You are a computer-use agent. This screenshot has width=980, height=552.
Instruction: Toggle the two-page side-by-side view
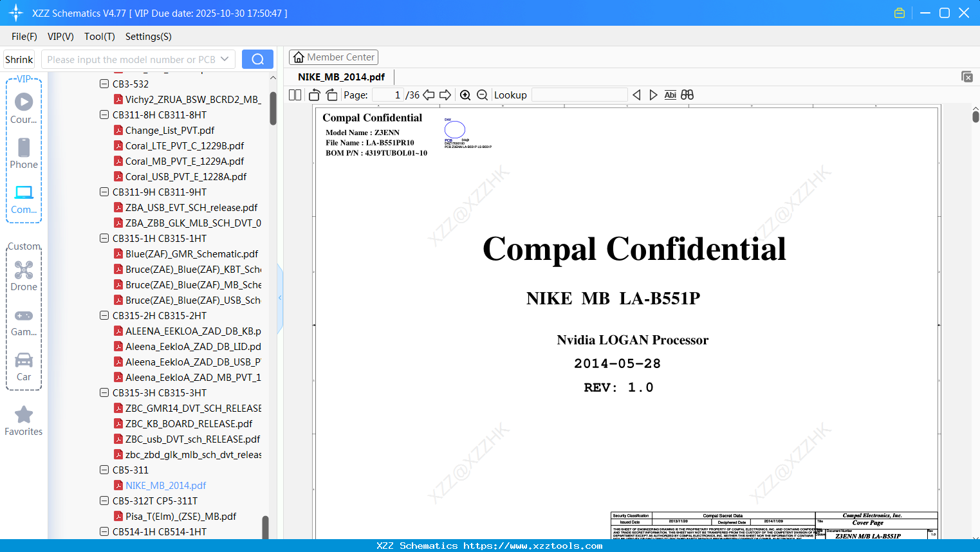click(295, 95)
